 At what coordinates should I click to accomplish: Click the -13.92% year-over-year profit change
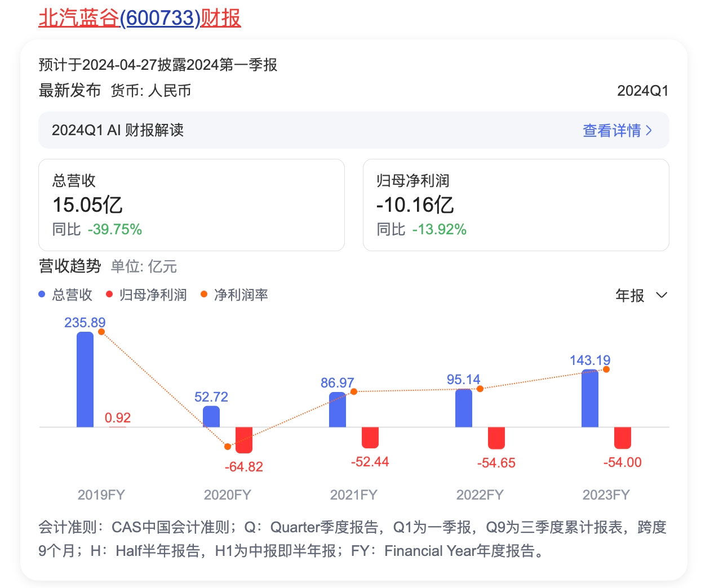[440, 230]
